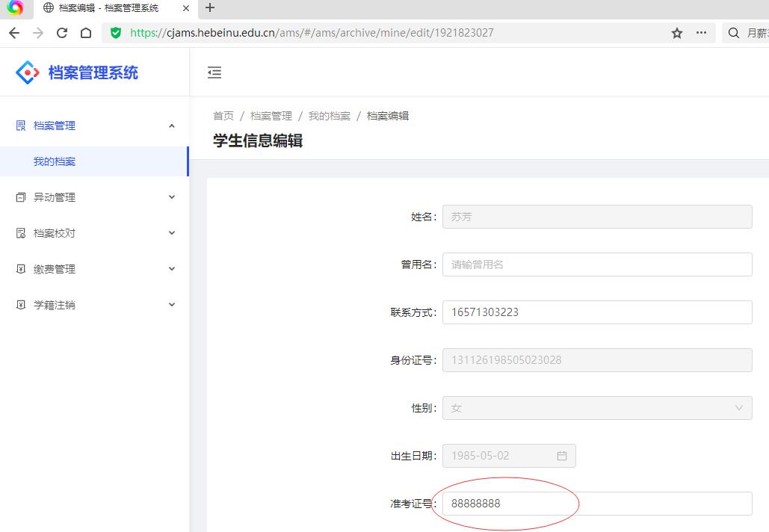The width and height of the screenshot is (769, 532).
Task: Click the 档案管理系统 logo icon
Action: click(28, 72)
